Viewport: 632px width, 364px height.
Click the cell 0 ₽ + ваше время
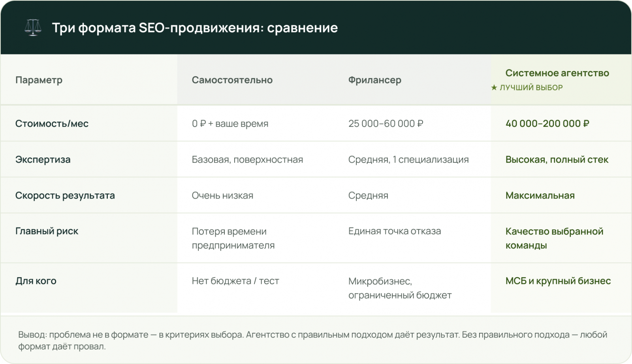[x=230, y=124]
